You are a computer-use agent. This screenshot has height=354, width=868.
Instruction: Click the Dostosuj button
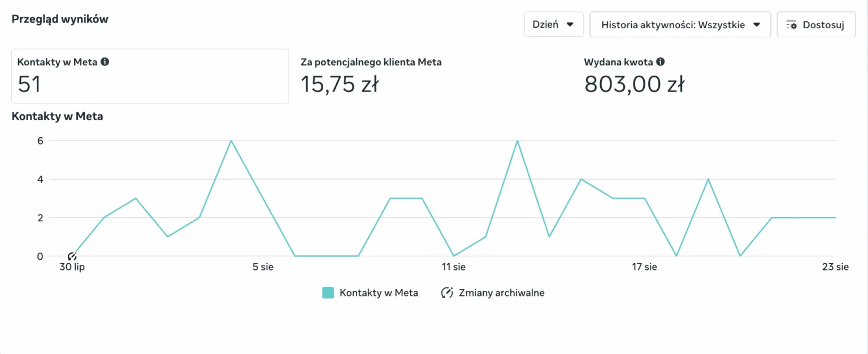[x=816, y=24]
